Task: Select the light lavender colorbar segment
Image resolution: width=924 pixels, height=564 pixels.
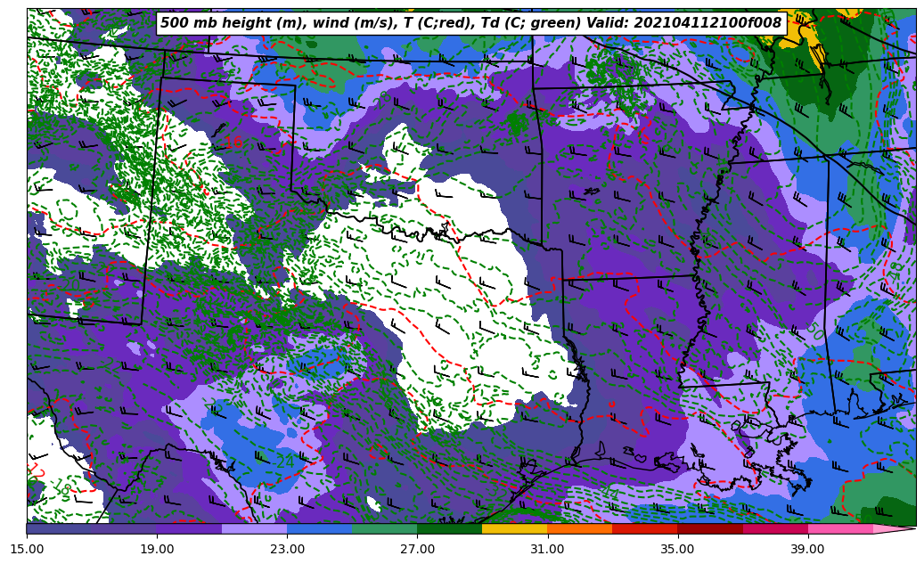Action: (x=254, y=528)
